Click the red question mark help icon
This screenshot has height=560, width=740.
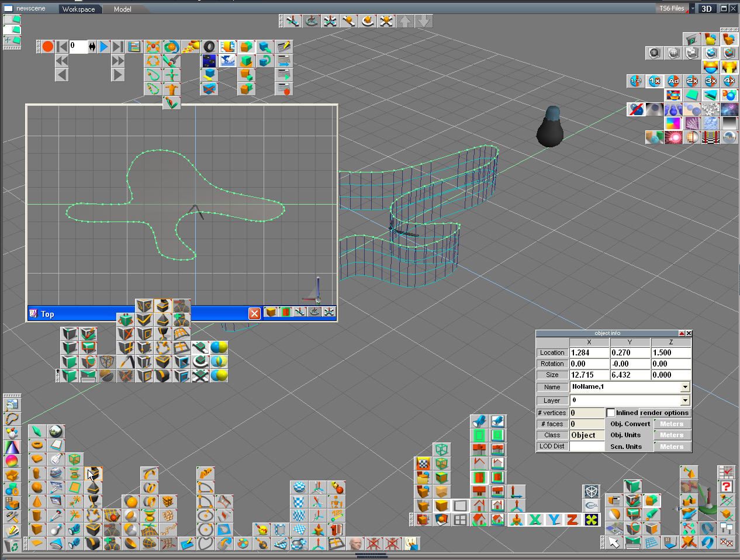pyautogui.click(x=726, y=486)
